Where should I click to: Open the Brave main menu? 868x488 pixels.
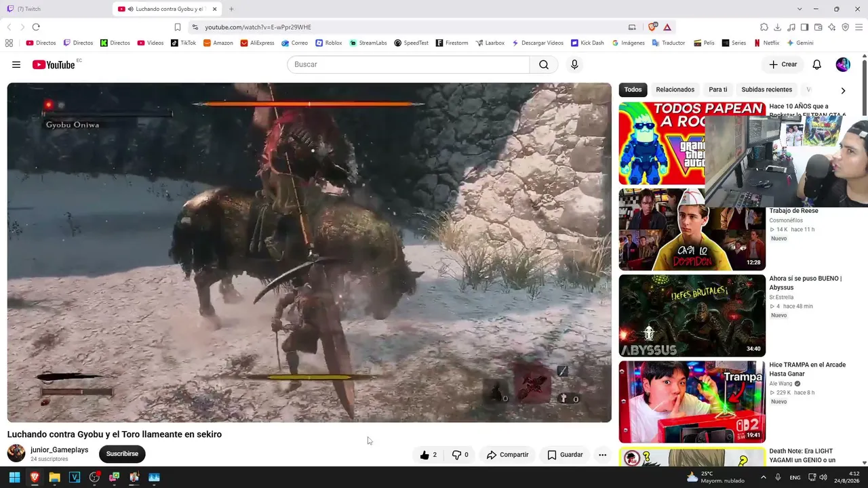click(x=859, y=27)
